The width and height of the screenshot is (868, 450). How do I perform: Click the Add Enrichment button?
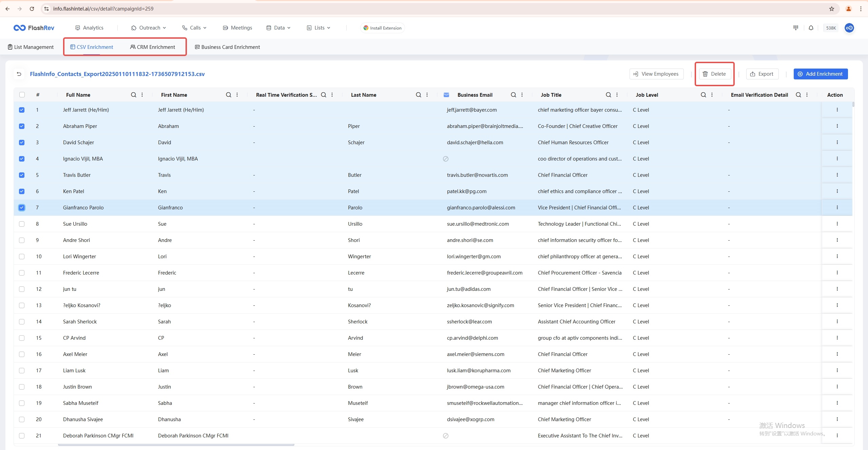821,74
